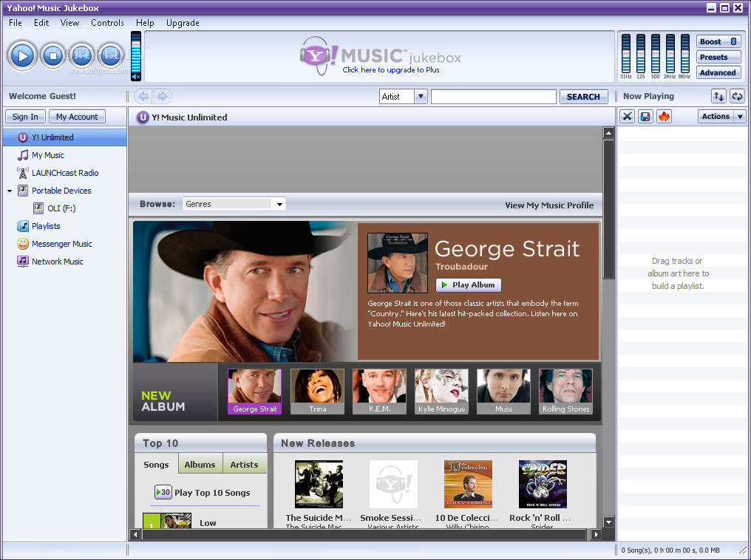Adjust the 8KHz equalizer band
The height and width of the screenshot is (560, 751).
pyautogui.click(x=685, y=53)
